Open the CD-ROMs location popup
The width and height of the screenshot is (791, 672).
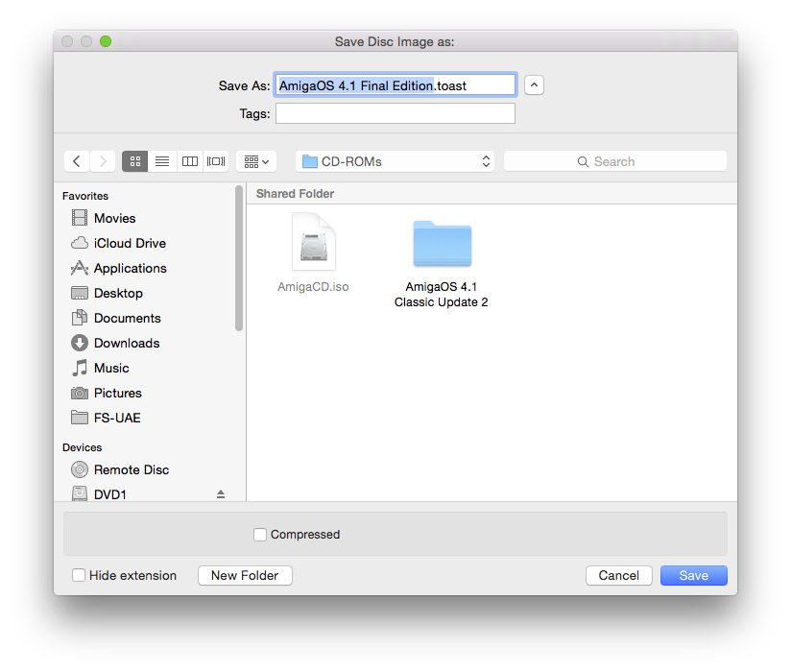tap(395, 161)
